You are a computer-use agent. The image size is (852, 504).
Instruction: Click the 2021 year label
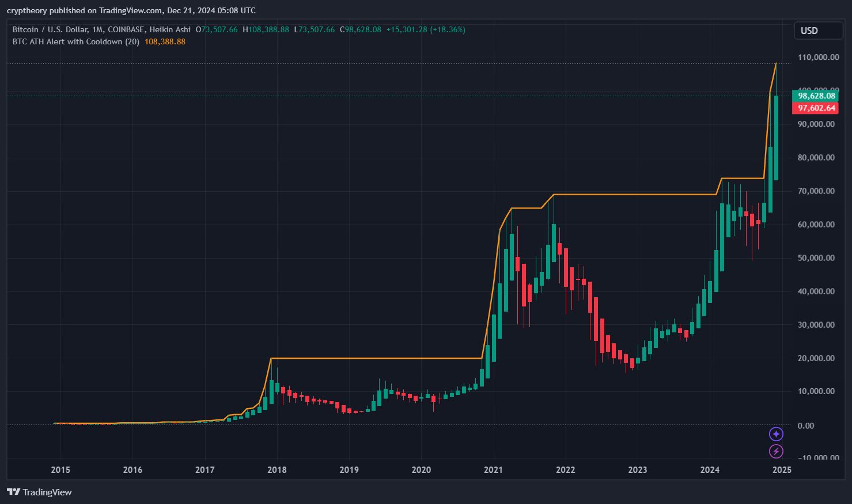tap(493, 469)
